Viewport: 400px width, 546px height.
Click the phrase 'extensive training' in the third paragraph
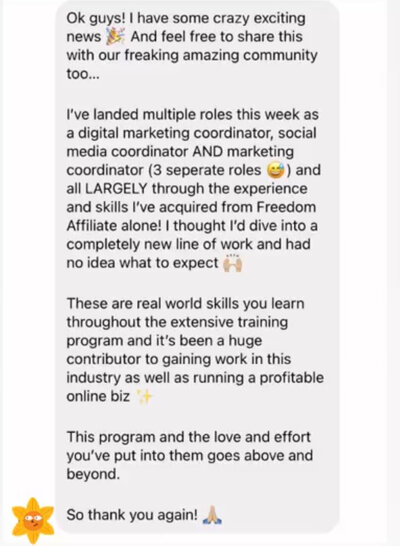(229, 322)
